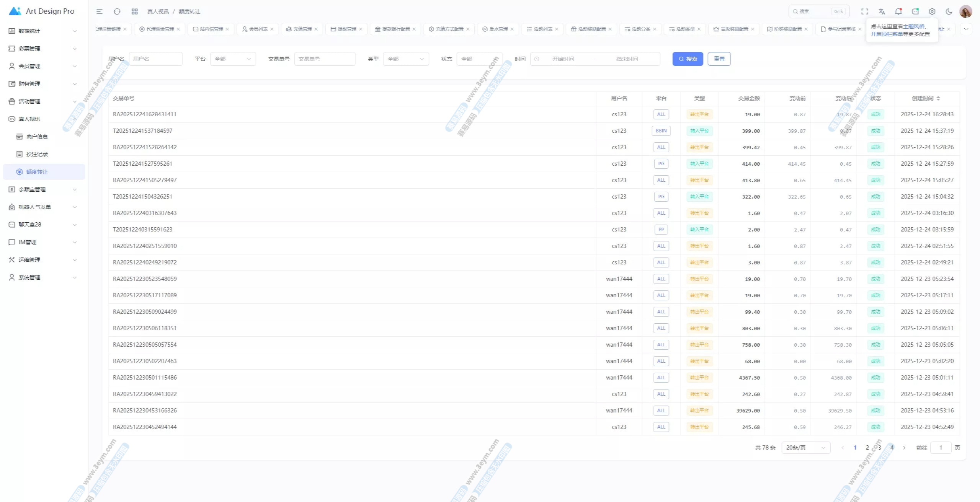Viewport: 980px width, 502px height.
Task: Open the notification bell icon
Action: click(898, 11)
